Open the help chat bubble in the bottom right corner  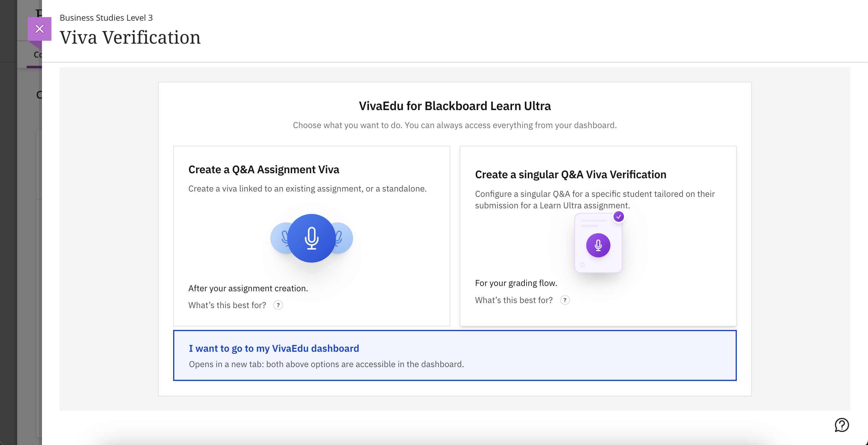842,426
